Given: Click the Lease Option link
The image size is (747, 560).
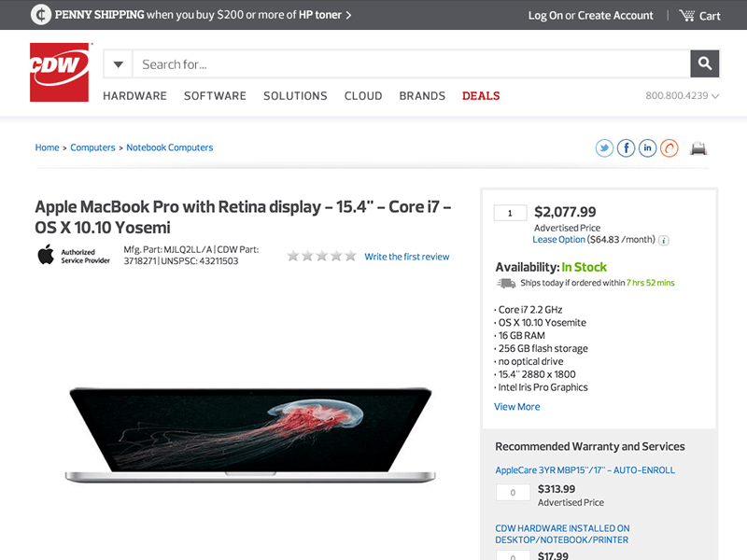Looking at the screenshot, I should point(558,240).
